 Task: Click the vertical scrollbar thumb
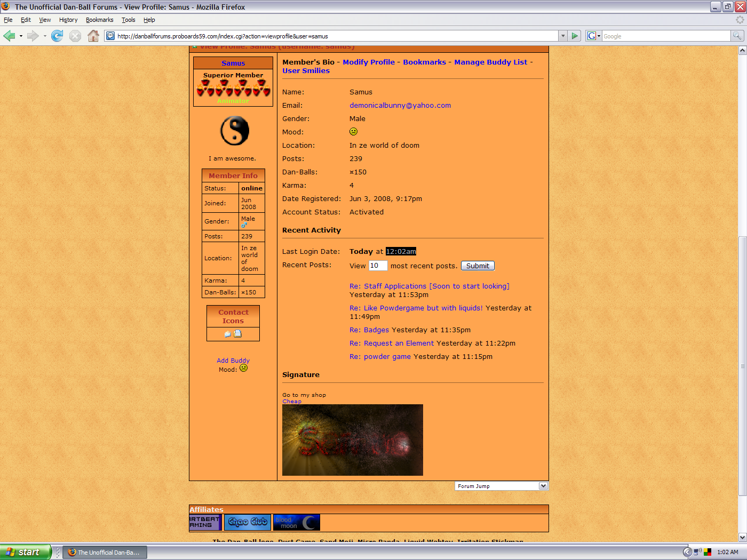pyautogui.click(x=742, y=366)
